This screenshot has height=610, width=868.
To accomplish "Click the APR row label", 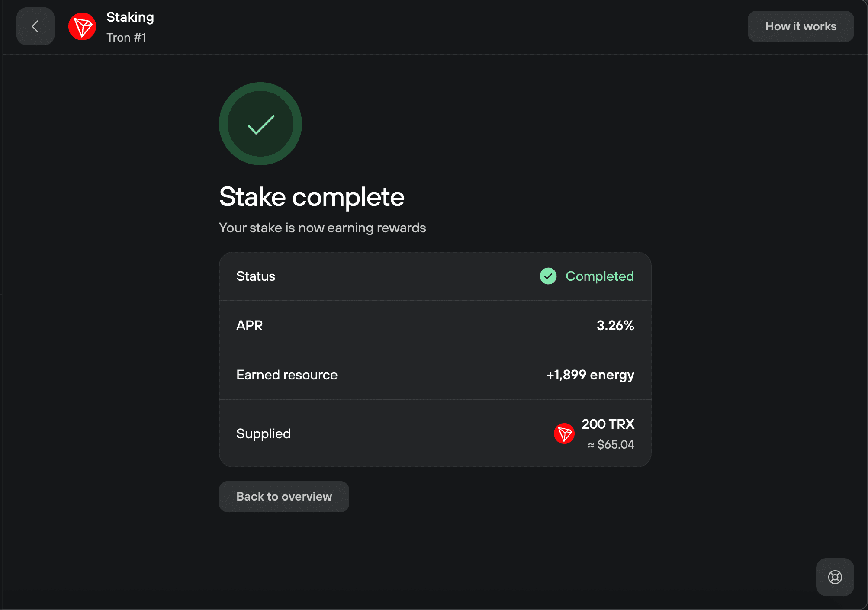I will pyautogui.click(x=249, y=325).
